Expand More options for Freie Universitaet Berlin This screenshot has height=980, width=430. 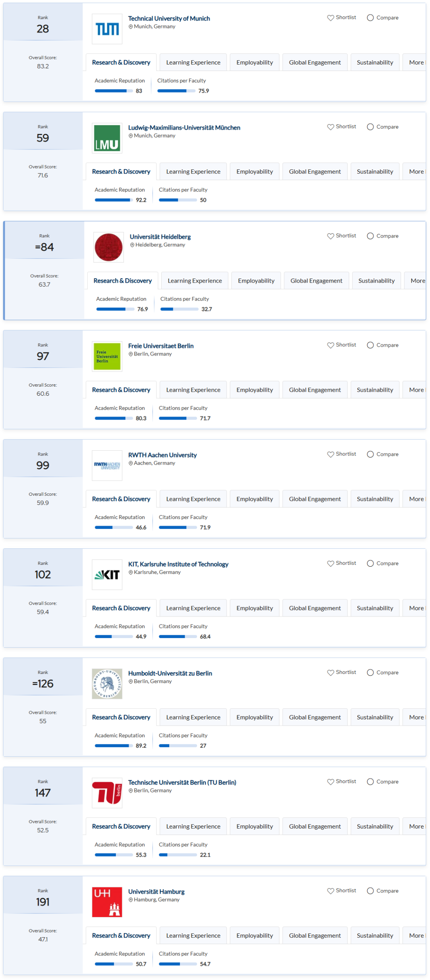[x=416, y=390]
